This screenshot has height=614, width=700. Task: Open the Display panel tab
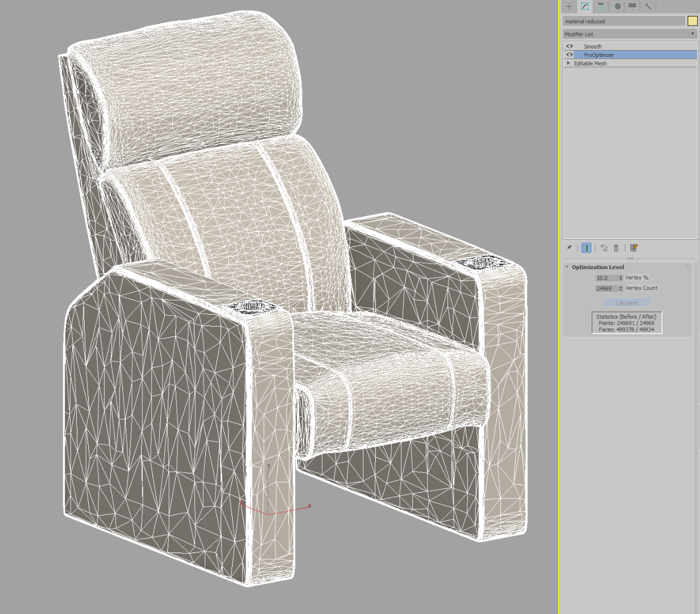pos(632,6)
